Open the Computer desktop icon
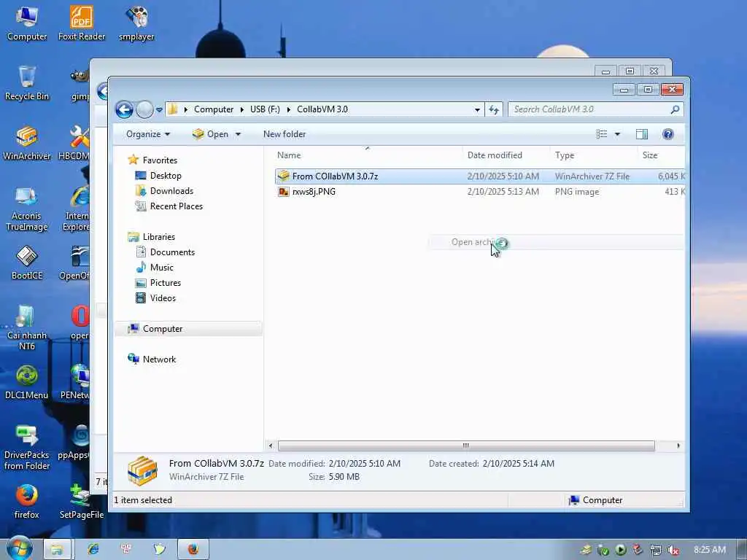This screenshot has height=560, width=747. [27, 24]
